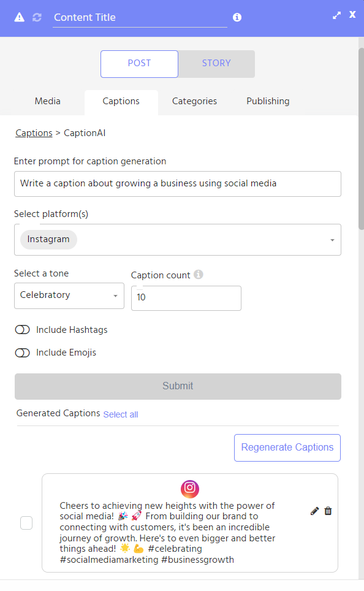Switch to the Media tab
This screenshot has height=591, width=364.
tap(47, 101)
